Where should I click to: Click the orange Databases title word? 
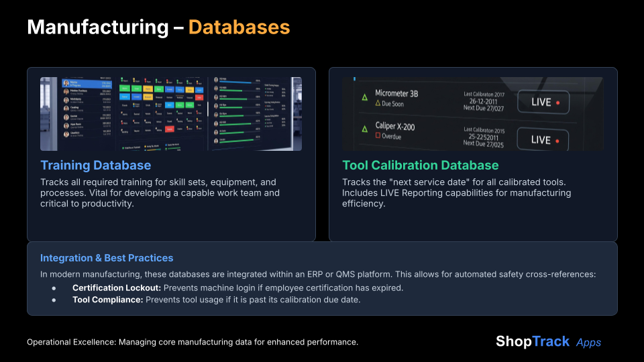[239, 27]
